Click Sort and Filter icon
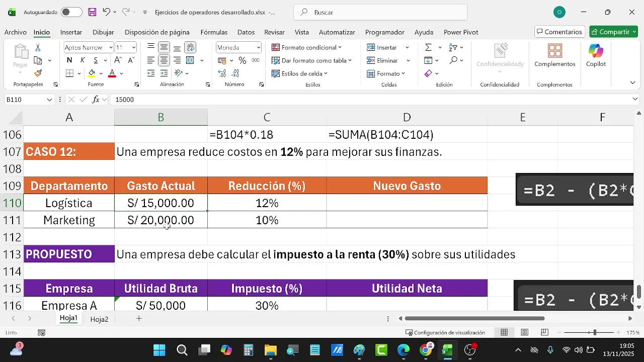This screenshot has height=362, width=644. coord(453,47)
